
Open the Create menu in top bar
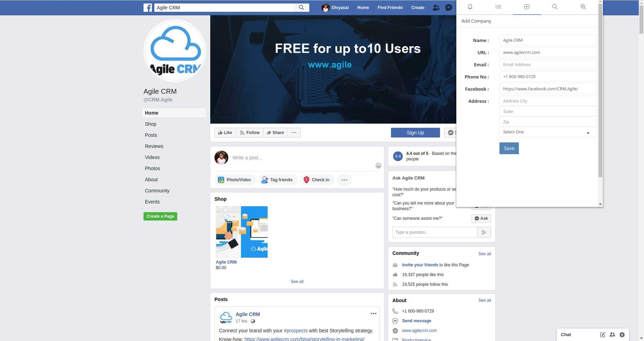point(418,8)
